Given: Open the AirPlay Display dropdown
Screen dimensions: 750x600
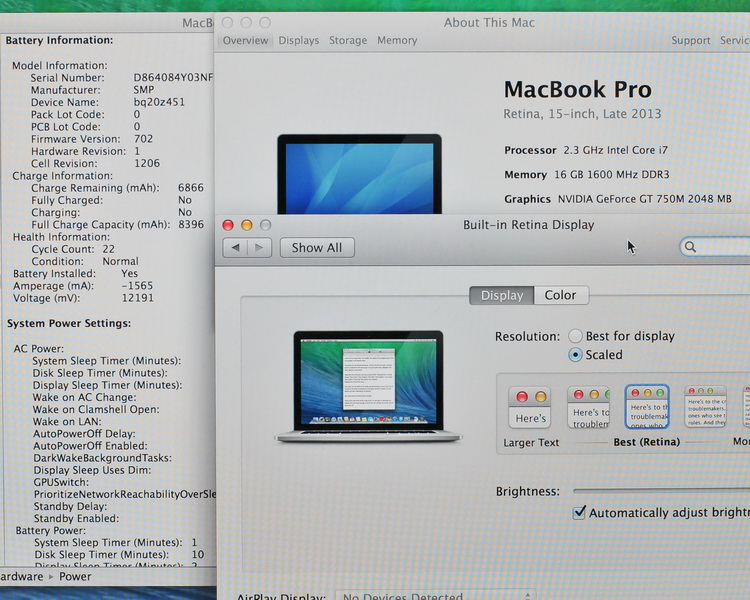Looking at the screenshot, I should click(435, 596).
